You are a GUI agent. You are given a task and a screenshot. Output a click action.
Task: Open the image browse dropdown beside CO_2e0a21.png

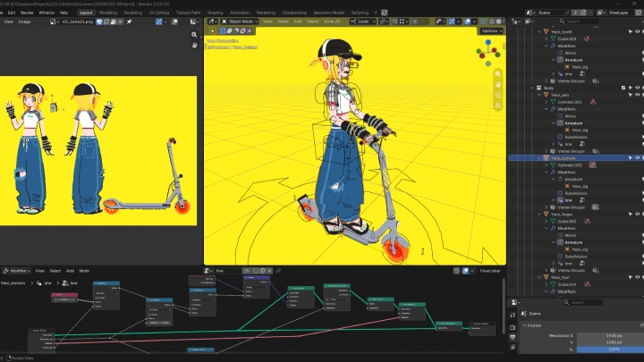pos(53,21)
